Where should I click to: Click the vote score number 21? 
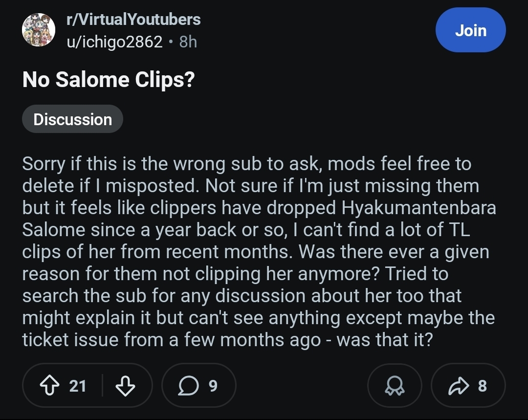pos(78,386)
